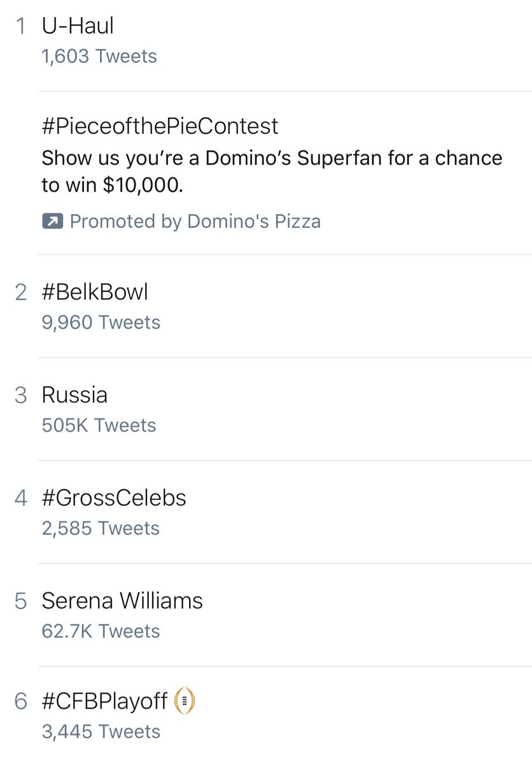This screenshot has height=764, width=532.
Task: Click rank number 1 beside U-Haul
Action: [x=21, y=27]
